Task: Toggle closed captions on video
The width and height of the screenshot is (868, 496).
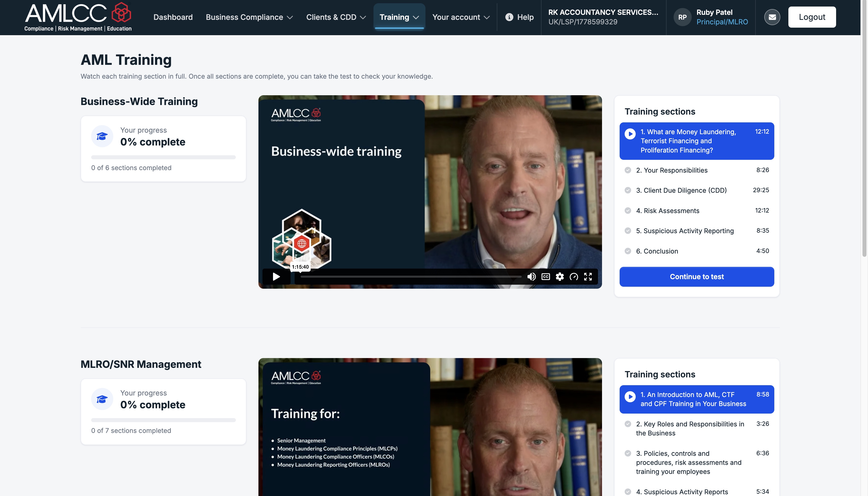Action: click(546, 277)
